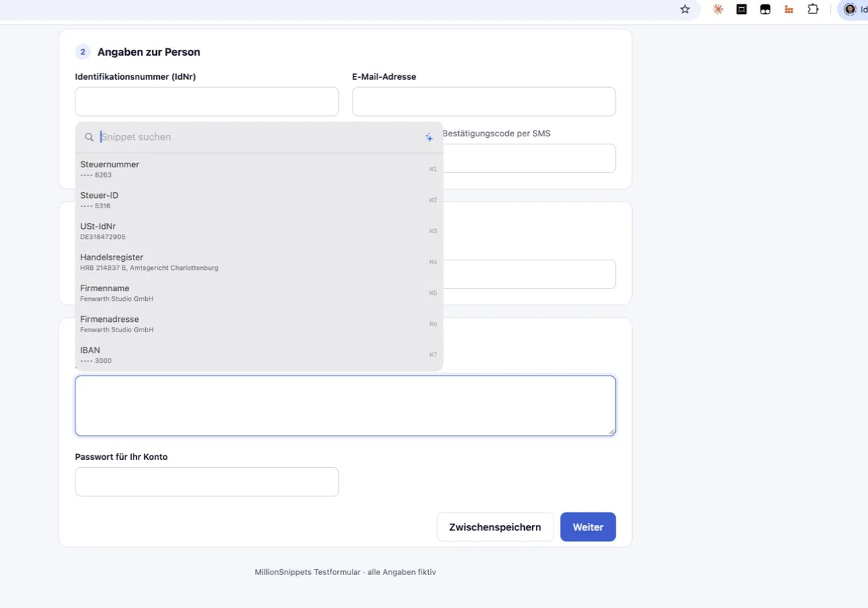868x608 pixels.
Task: Click the 'Angaben zur Person' heading
Action: tap(149, 52)
